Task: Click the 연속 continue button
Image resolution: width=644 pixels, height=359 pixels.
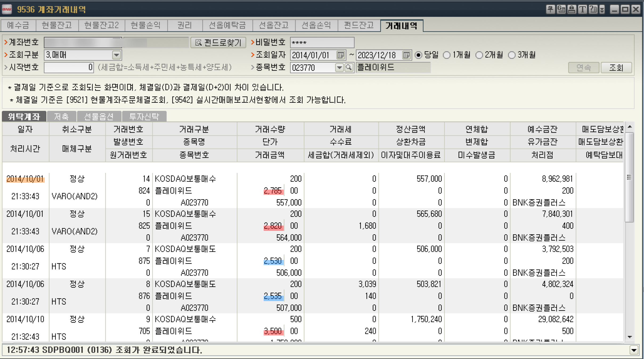Action: click(x=584, y=68)
